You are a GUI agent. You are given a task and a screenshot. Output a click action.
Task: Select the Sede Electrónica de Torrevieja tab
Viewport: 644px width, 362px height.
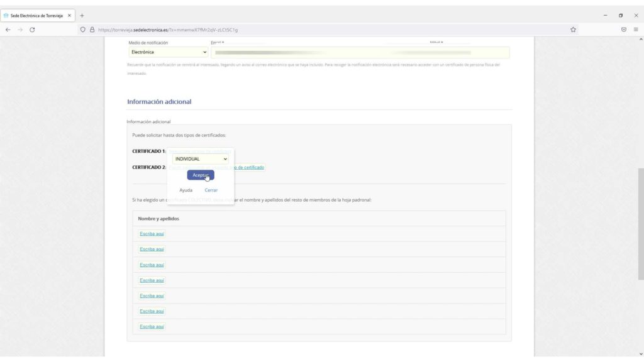point(37,16)
